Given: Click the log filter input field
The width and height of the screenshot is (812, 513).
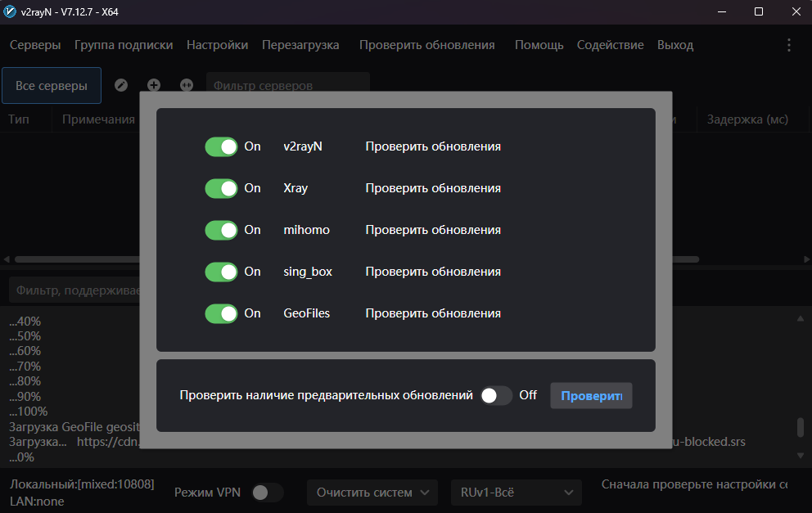Looking at the screenshot, I should coord(74,290).
